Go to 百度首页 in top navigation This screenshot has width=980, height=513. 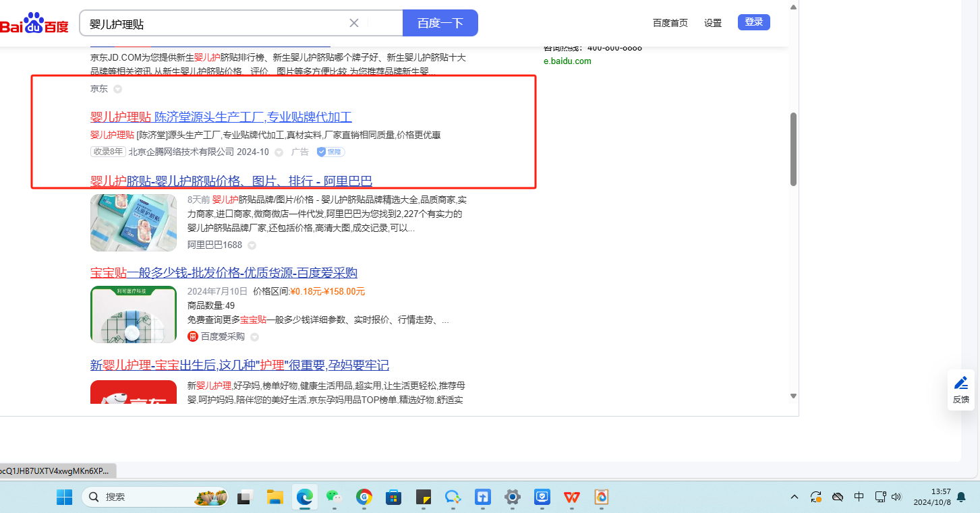point(670,23)
